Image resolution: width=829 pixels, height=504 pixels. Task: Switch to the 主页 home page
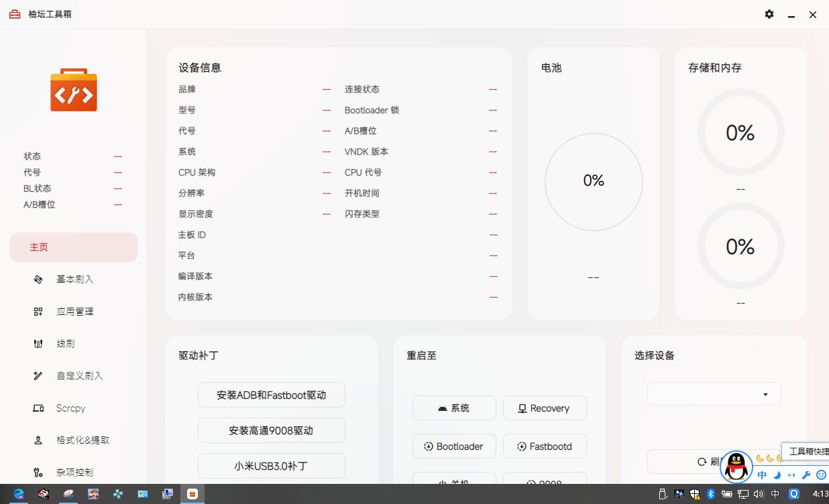click(74, 247)
